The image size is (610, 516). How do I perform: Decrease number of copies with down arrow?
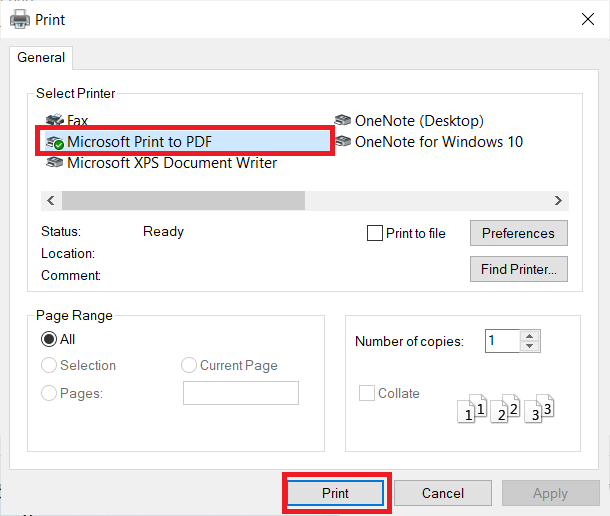[530, 346]
